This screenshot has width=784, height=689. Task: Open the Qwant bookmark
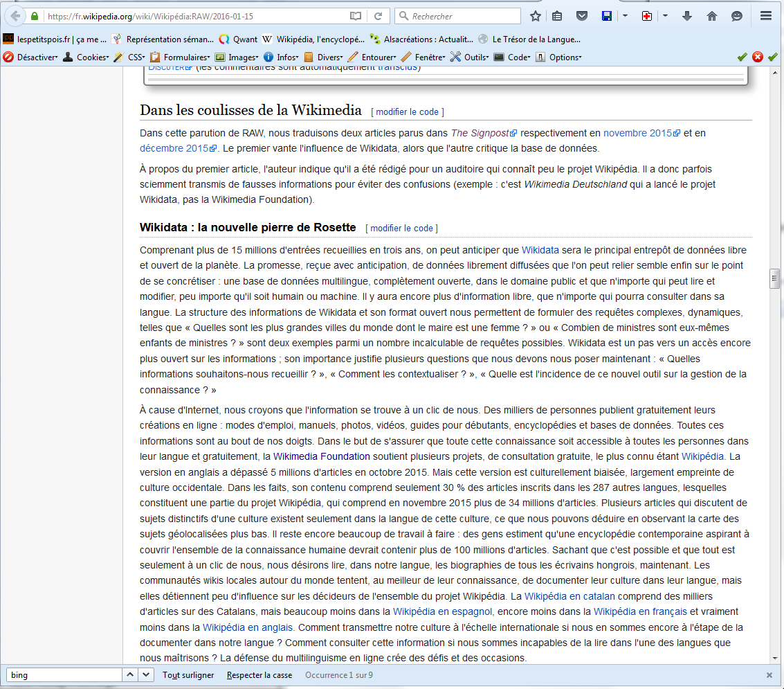(238, 39)
